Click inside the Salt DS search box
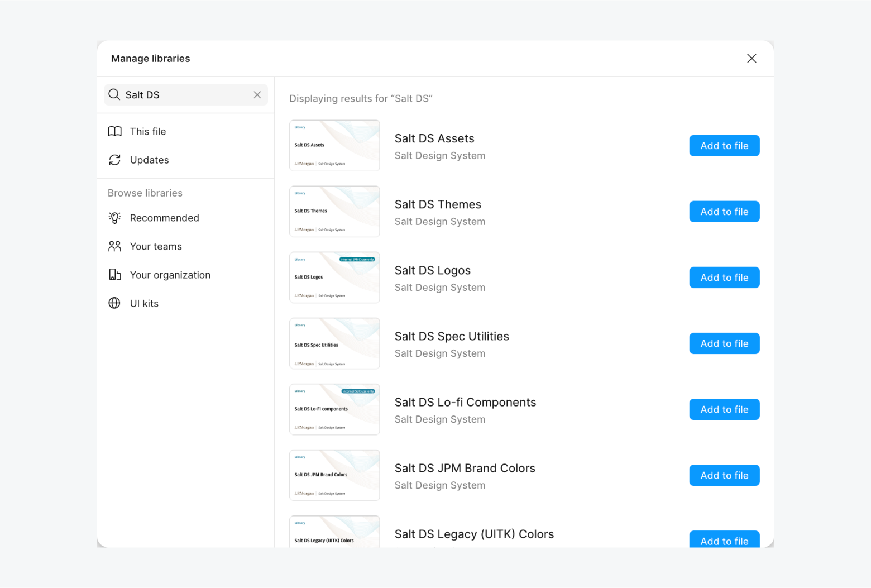The width and height of the screenshot is (871, 588). tap(179, 95)
